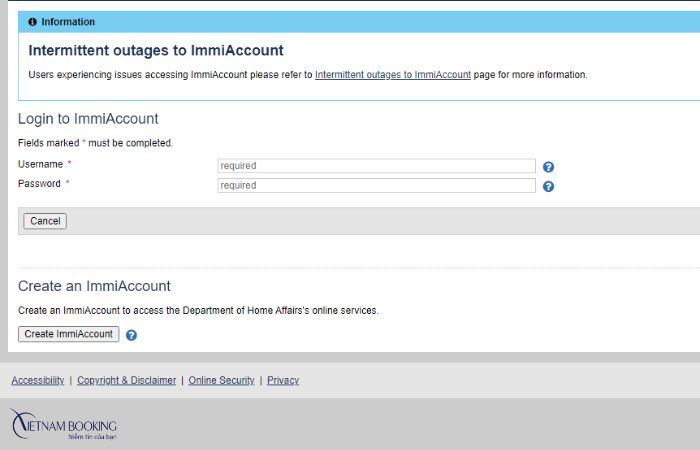Image resolution: width=700 pixels, height=450 pixels.
Task: Focus the Password input field
Action: [376, 185]
